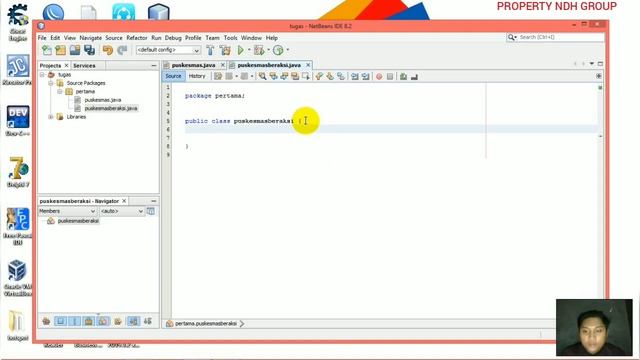Click the Redo toolbar icon
Viewport: 640px width, 360px height.
(x=122, y=50)
